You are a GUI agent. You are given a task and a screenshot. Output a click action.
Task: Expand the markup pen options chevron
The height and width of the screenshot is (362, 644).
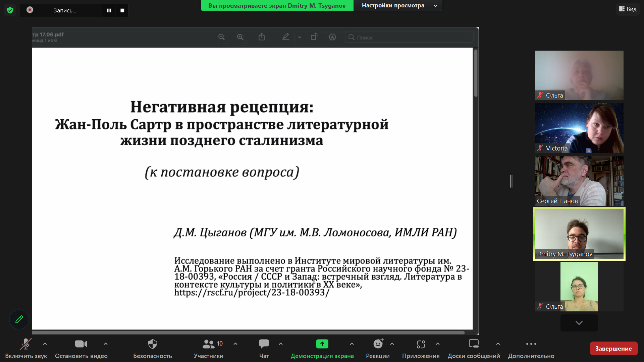(300, 37)
